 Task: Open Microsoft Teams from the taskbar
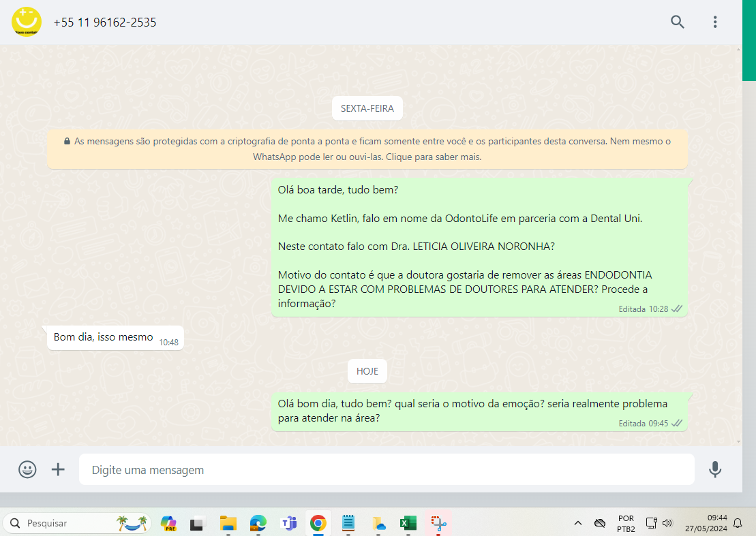pos(288,523)
